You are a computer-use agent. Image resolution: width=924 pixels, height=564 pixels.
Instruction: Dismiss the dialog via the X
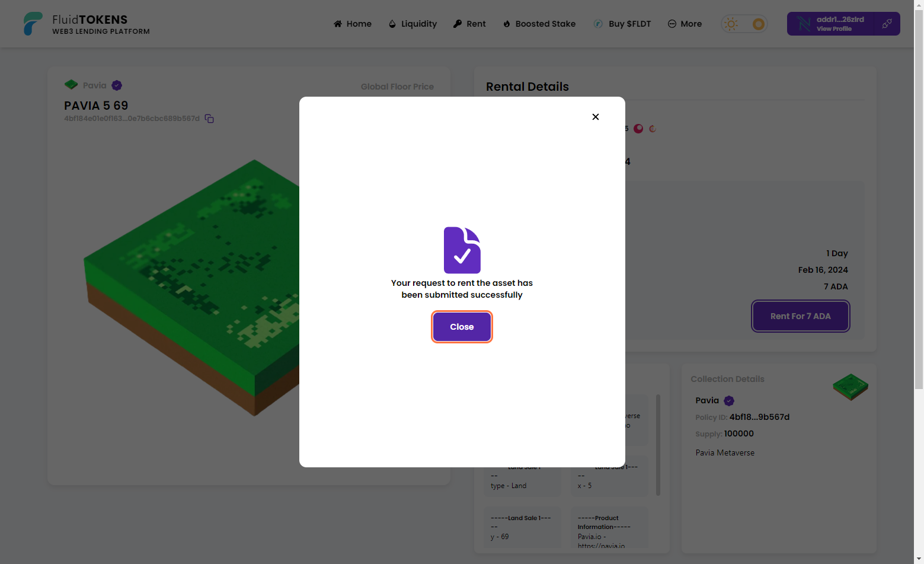pyautogui.click(x=595, y=117)
